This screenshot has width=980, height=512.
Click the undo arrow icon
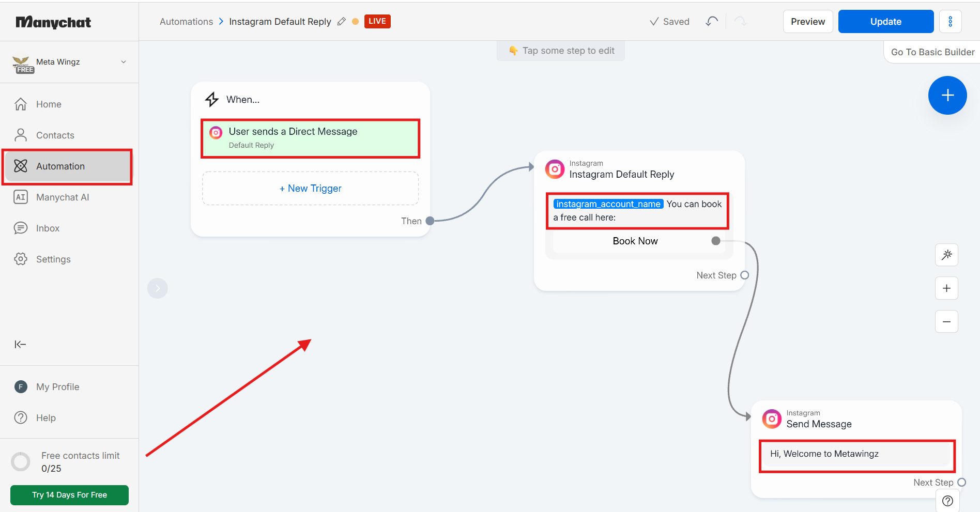[712, 21]
